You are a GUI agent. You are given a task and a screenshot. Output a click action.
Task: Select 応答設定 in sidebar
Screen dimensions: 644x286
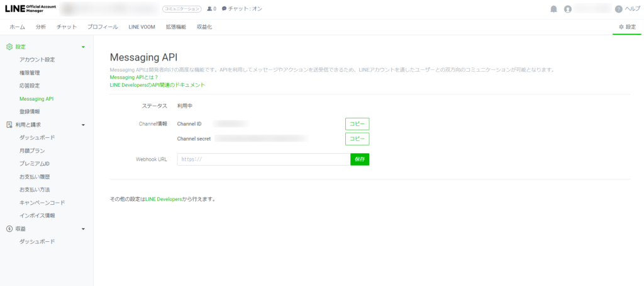pos(30,86)
